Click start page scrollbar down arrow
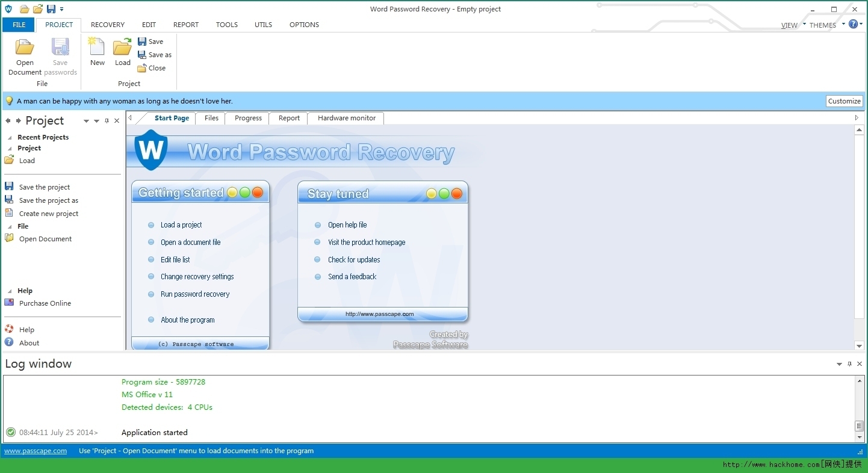This screenshot has width=868, height=473. pos(859,345)
